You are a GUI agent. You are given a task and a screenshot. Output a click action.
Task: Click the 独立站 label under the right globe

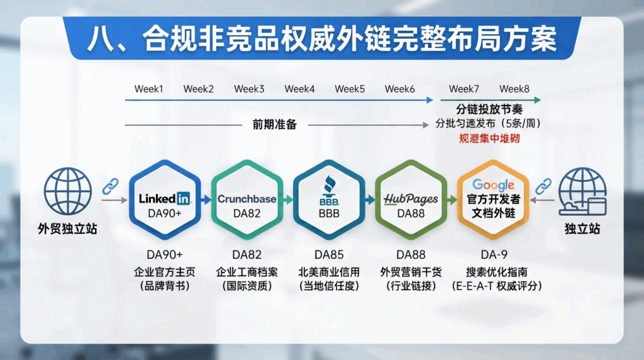point(582,229)
